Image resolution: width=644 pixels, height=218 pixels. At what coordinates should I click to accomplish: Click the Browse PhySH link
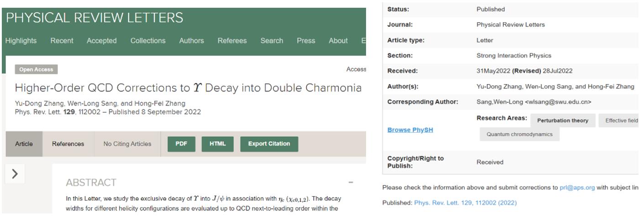click(410, 130)
